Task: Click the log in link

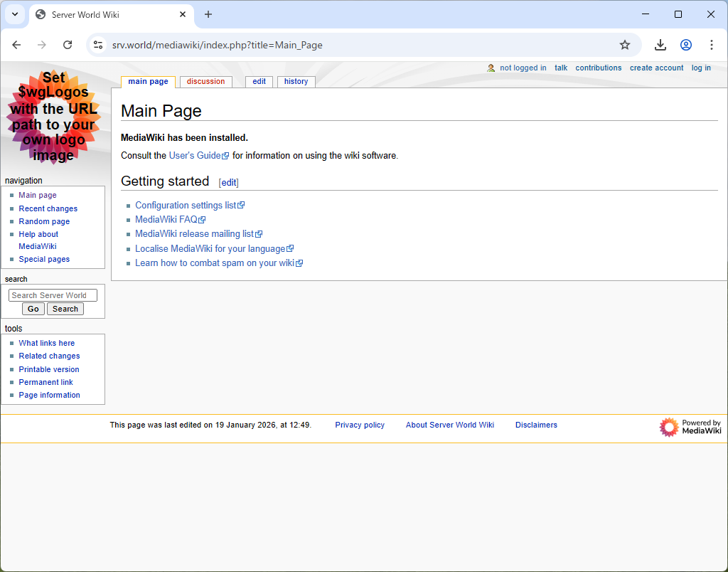Action: (x=701, y=68)
